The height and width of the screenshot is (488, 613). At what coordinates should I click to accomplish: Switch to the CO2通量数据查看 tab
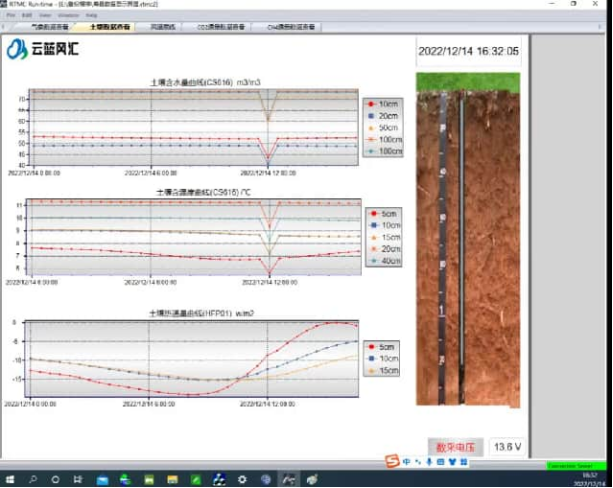[x=217, y=27]
